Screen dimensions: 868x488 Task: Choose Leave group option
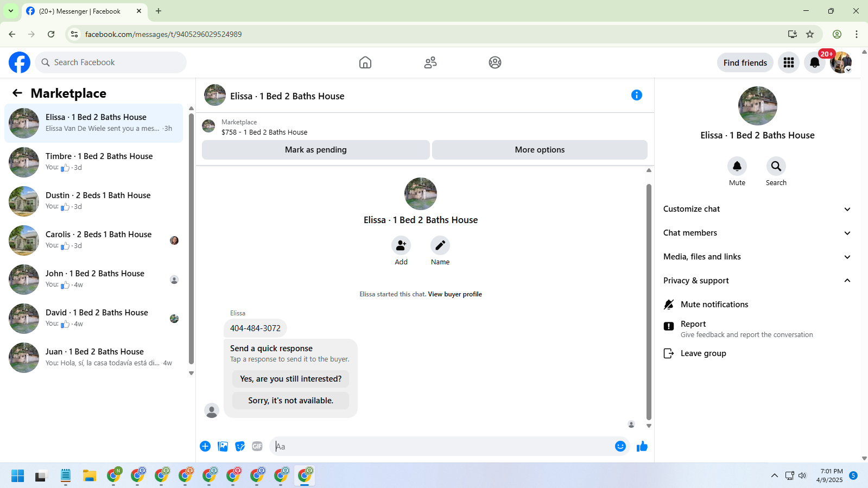pos(757,353)
